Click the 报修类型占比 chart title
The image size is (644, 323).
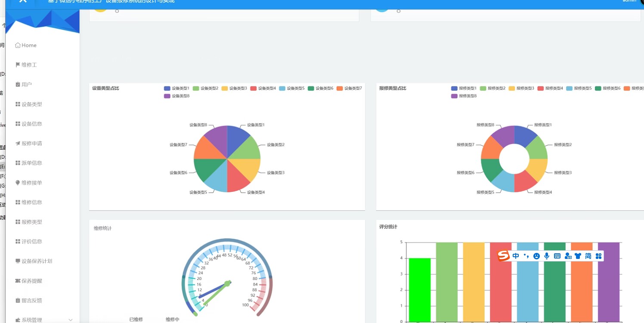click(393, 88)
